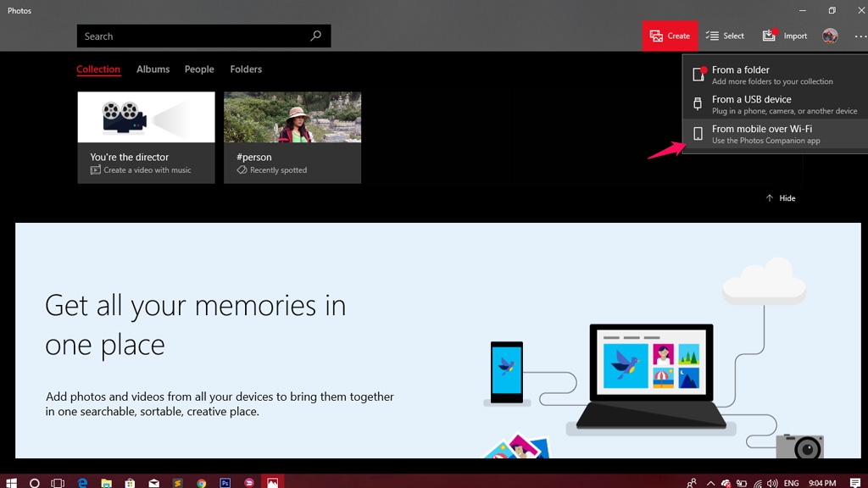Image resolution: width=868 pixels, height=488 pixels.
Task: Open the Create menu button
Action: pyautogui.click(x=670, y=36)
